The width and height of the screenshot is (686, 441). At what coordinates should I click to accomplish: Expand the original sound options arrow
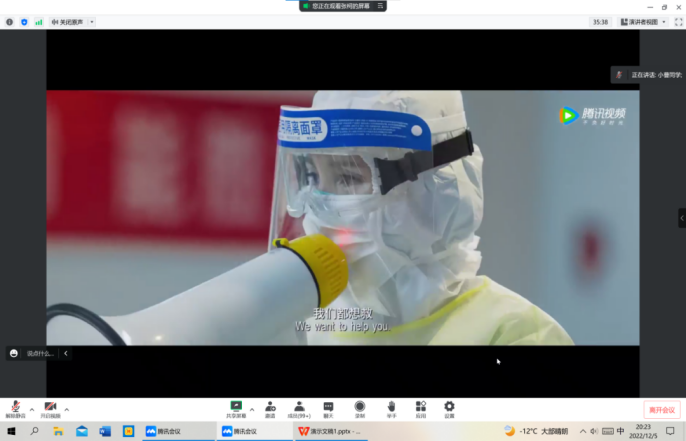[x=92, y=22]
